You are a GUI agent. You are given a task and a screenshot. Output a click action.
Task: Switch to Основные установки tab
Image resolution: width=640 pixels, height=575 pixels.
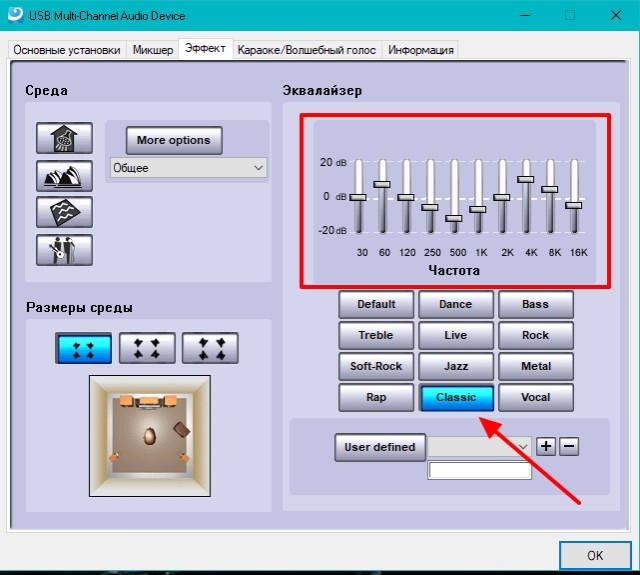(67, 50)
